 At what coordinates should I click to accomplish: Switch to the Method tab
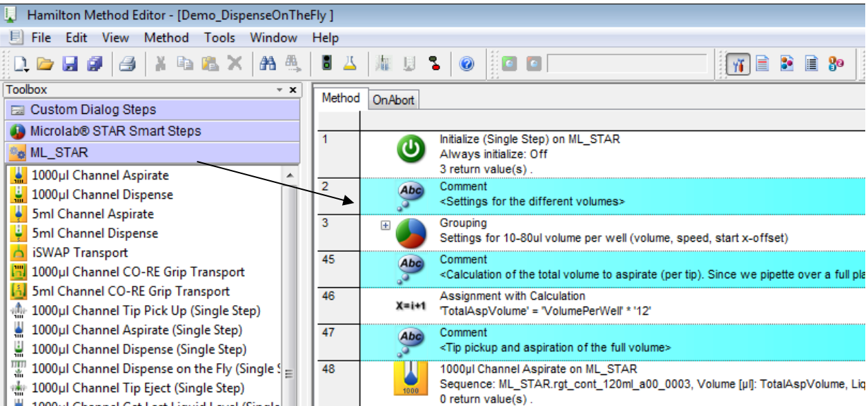coord(341,99)
